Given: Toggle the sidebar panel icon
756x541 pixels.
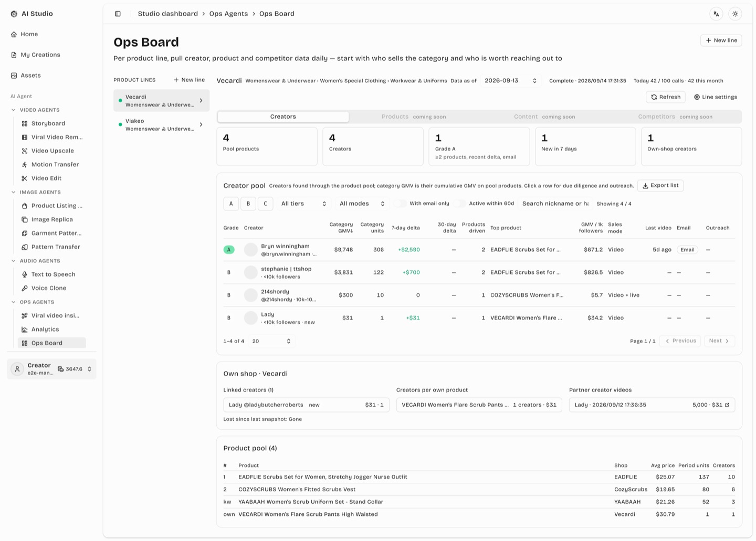Looking at the screenshot, I should tap(118, 14).
